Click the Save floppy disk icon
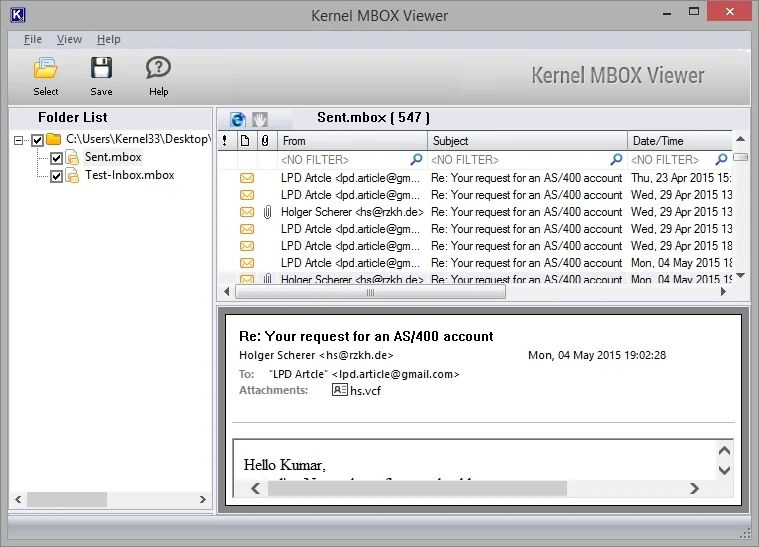 tap(101, 68)
